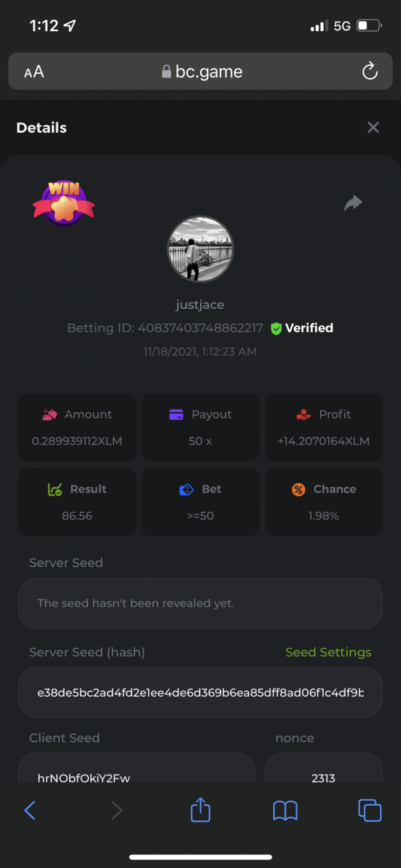401x868 pixels.
Task: Tap the WIN badge icon
Action: point(64,203)
